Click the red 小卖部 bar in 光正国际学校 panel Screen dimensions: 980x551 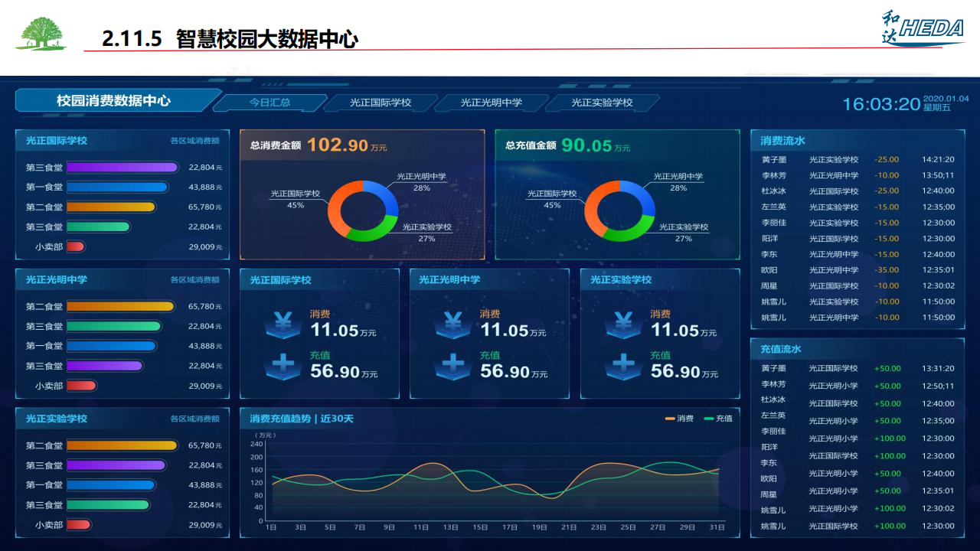(x=76, y=246)
